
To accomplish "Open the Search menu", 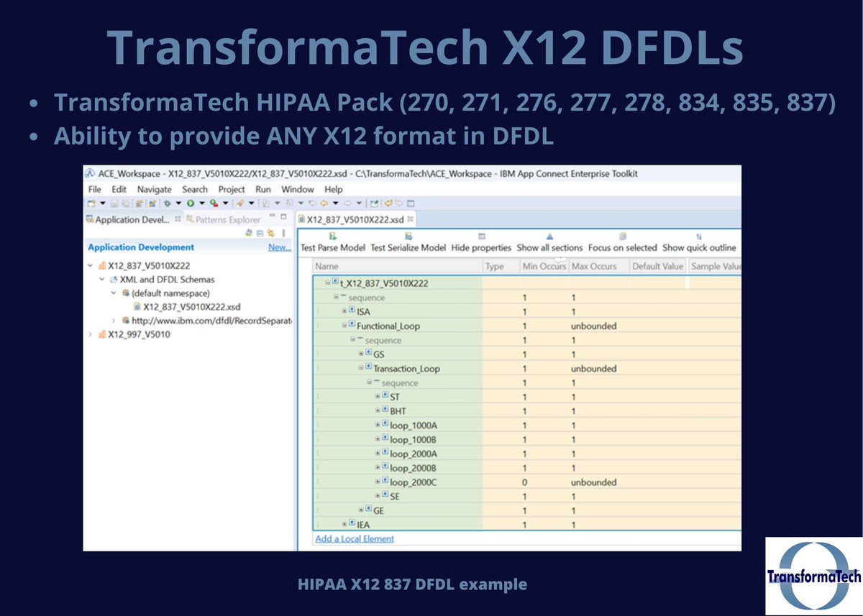I will click(194, 189).
